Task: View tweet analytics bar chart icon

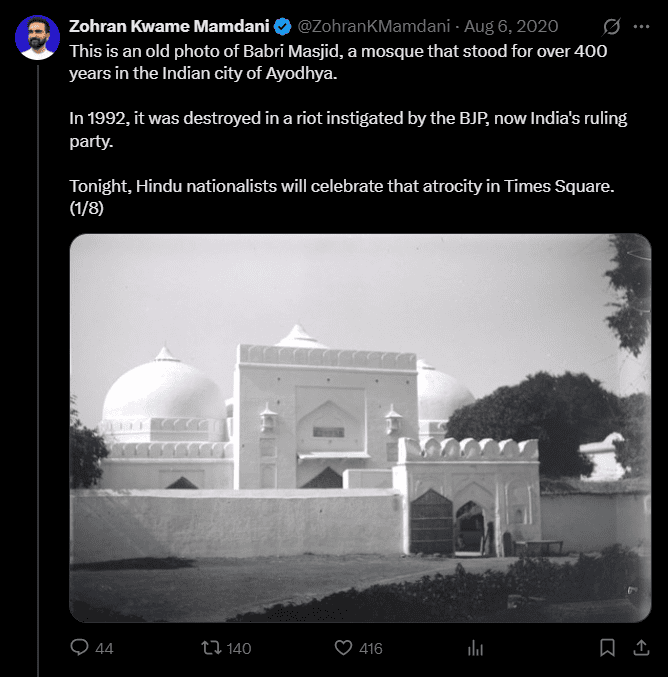Action: point(474,648)
